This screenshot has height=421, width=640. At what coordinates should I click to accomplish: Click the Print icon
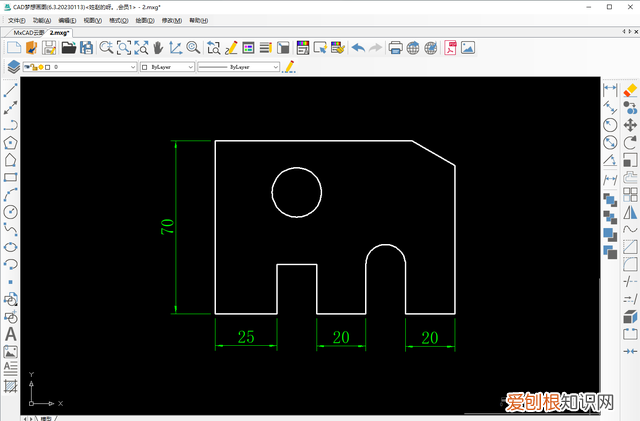(395, 47)
